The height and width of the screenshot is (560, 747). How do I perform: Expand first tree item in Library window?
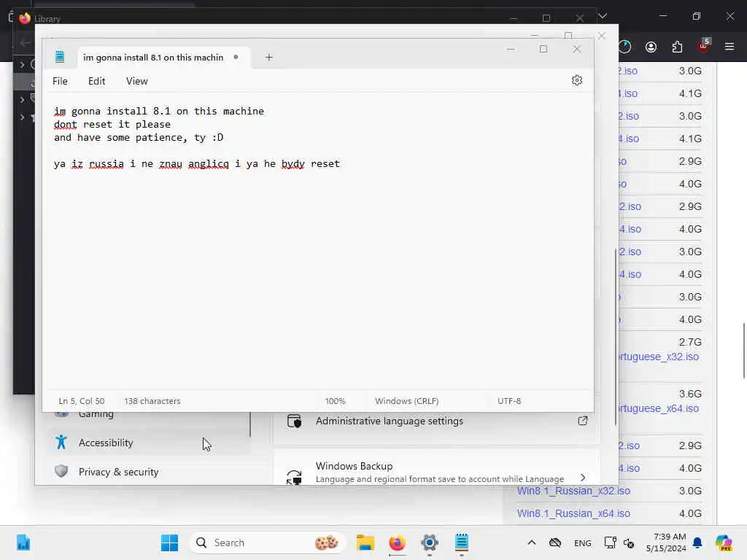(x=22, y=64)
